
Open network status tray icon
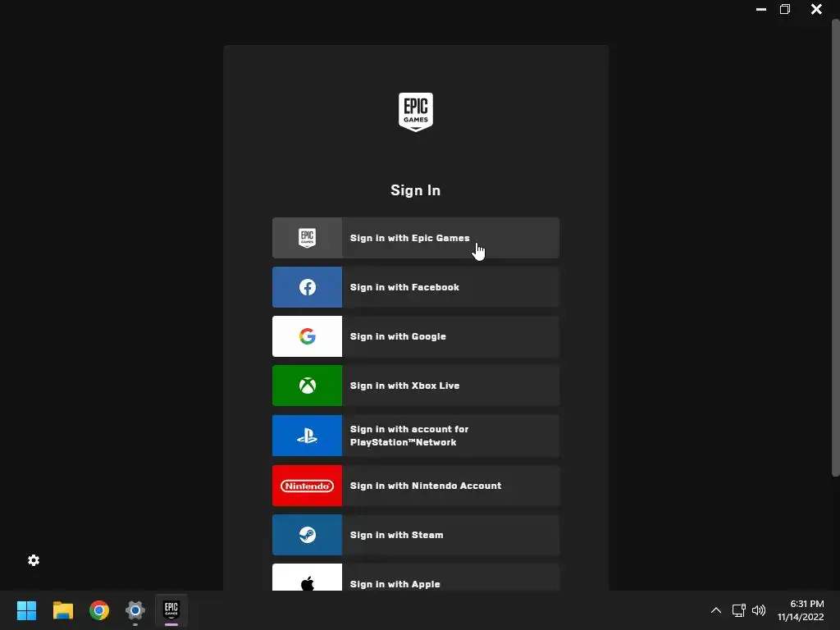(x=739, y=610)
